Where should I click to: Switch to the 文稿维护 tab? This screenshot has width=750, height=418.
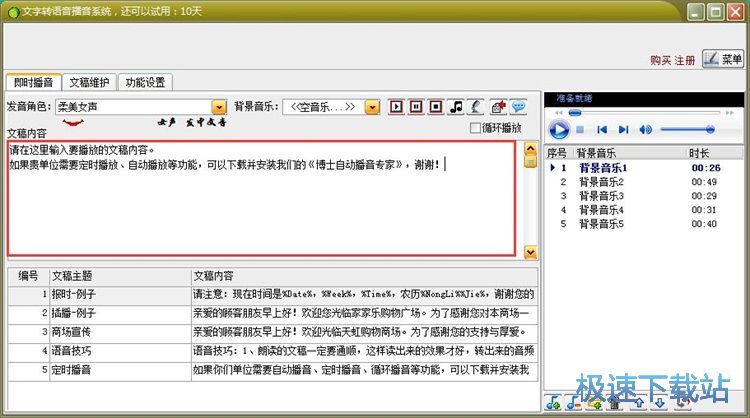(x=89, y=82)
